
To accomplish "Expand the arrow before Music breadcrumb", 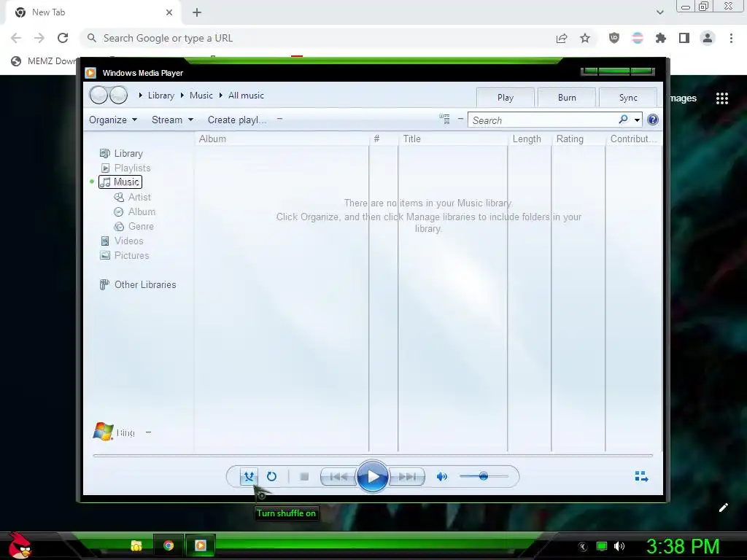I will (x=182, y=96).
